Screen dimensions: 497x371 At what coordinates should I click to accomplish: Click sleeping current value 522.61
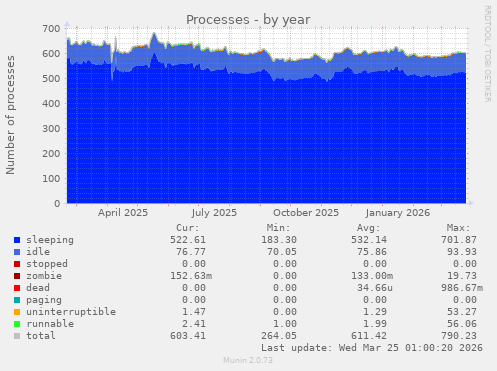(x=188, y=240)
